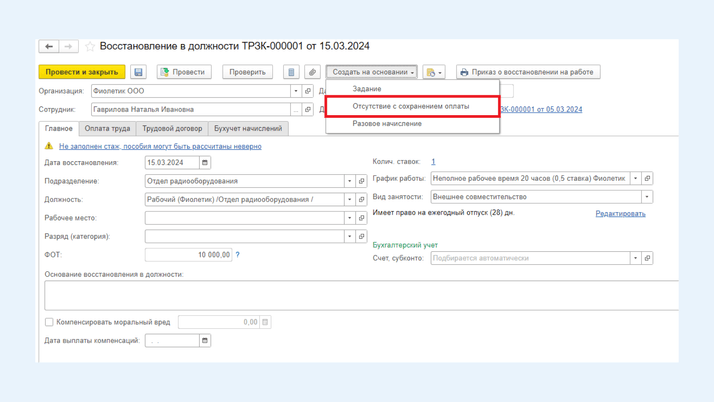
Task: Select 'Отсутствие с сохранением оплаты' menu item
Action: [411, 106]
